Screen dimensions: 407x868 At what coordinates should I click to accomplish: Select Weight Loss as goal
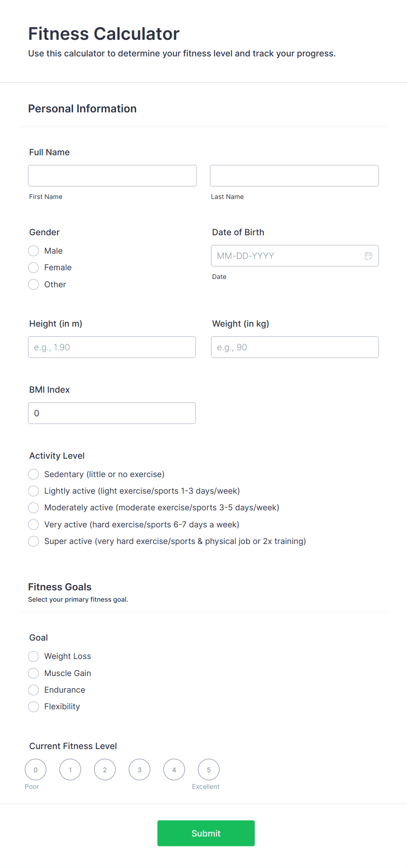(34, 656)
